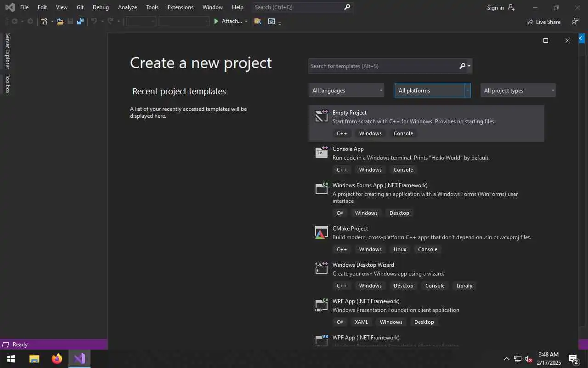This screenshot has width=588, height=368.
Task: Open the All languages dropdown
Action: (346, 91)
